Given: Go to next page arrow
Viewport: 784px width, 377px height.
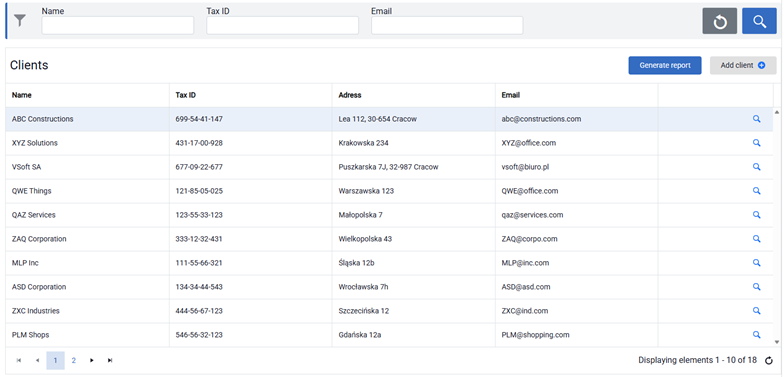Looking at the screenshot, I should (x=92, y=360).
